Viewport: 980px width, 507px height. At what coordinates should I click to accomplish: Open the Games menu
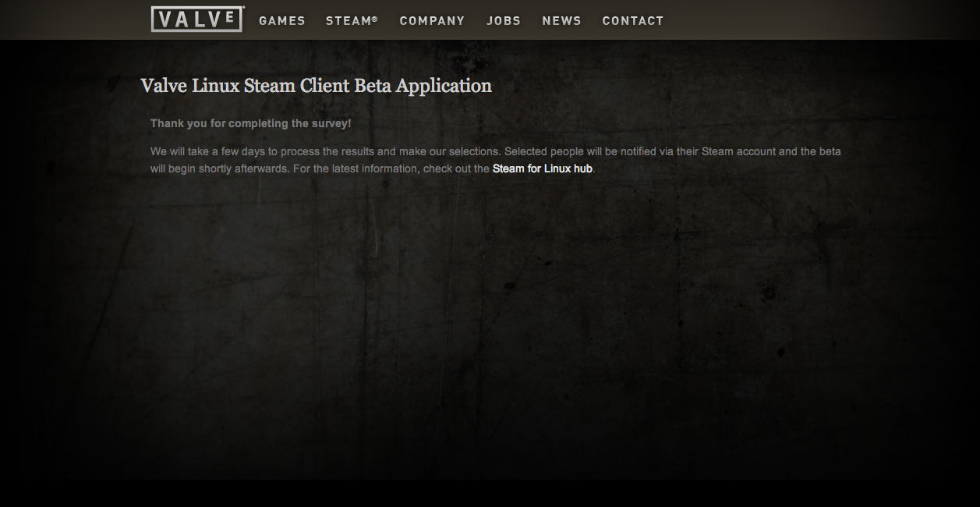(282, 21)
